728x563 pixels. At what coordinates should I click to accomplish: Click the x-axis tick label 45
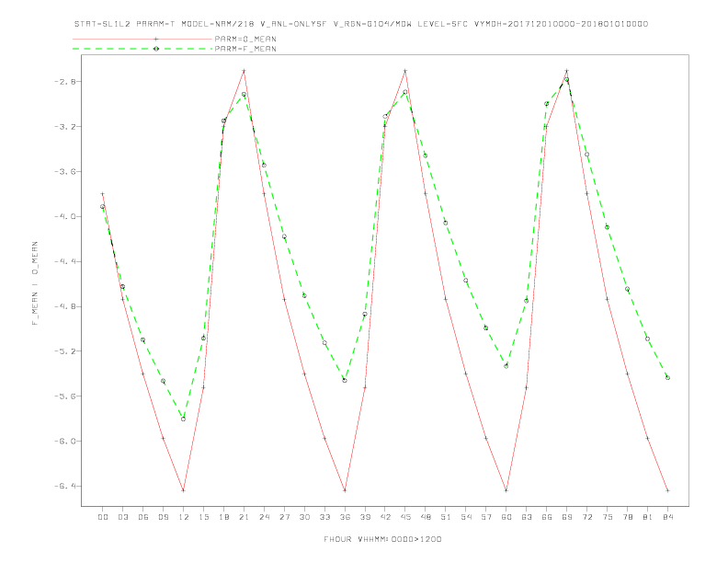[x=405, y=517]
